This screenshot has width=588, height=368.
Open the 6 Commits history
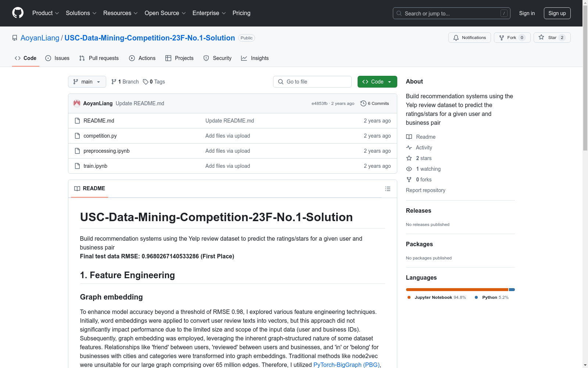(374, 103)
